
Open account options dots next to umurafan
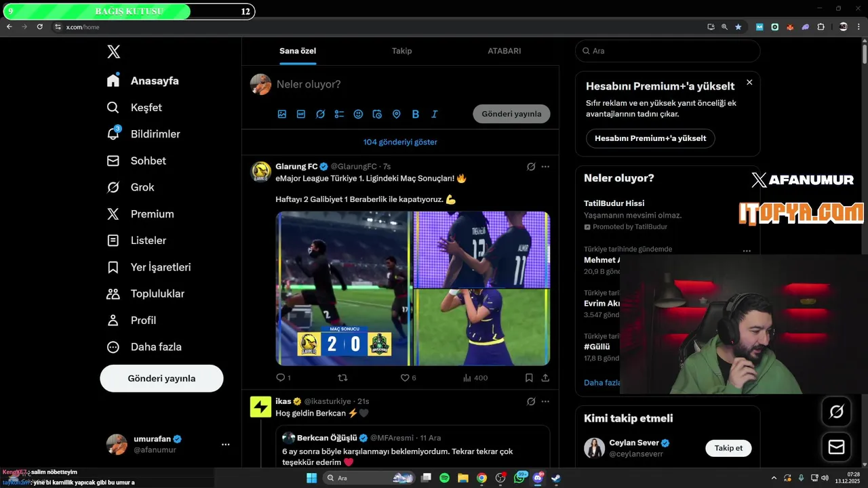[226, 445]
